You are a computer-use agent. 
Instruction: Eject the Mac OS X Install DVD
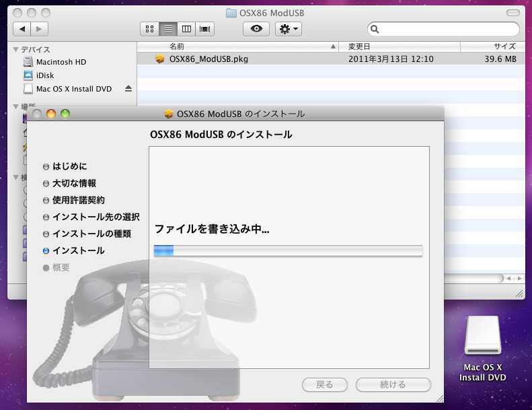point(128,89)
